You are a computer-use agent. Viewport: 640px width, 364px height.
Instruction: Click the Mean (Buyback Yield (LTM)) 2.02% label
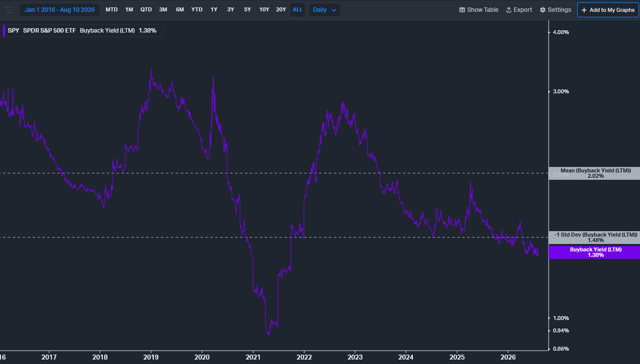[596, 173]
